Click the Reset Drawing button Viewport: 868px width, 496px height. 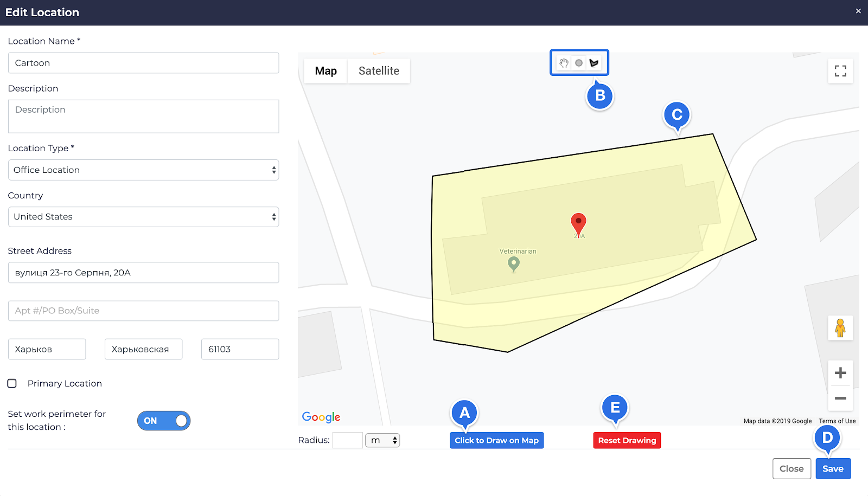click(627, 440)
